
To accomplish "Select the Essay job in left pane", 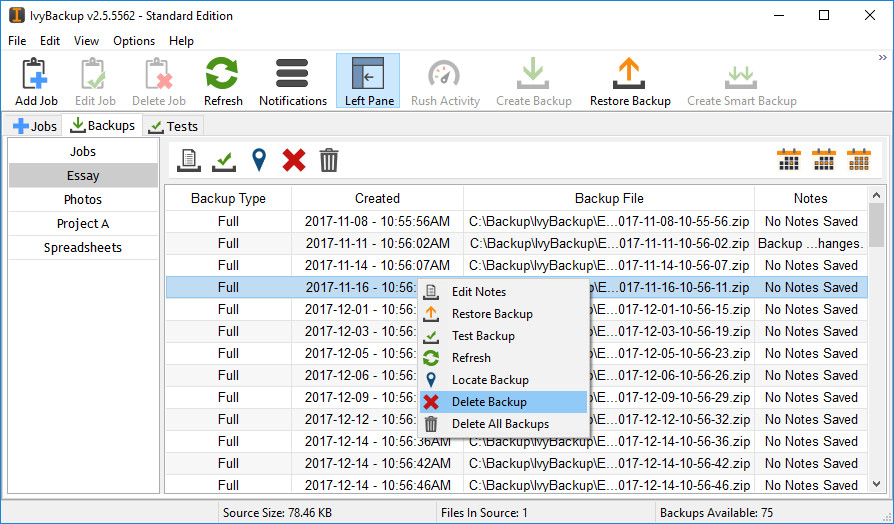I will (x=83, y=176).
